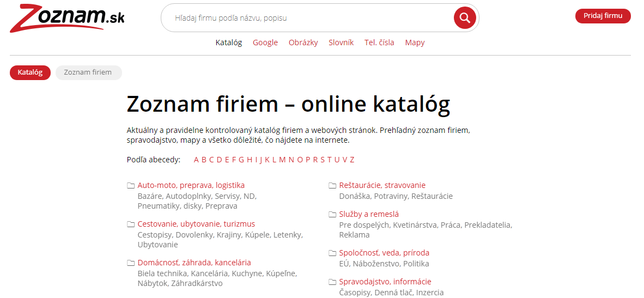Switch to the Obrázky tab
Screen dimensions: 644x298
coord(303,42)
